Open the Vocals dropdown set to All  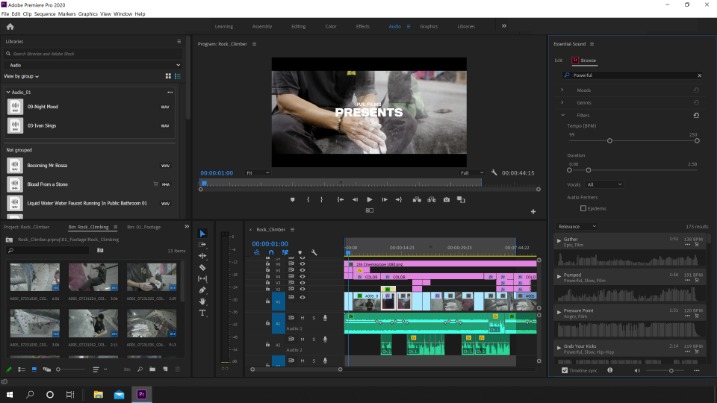click(604, 184)
